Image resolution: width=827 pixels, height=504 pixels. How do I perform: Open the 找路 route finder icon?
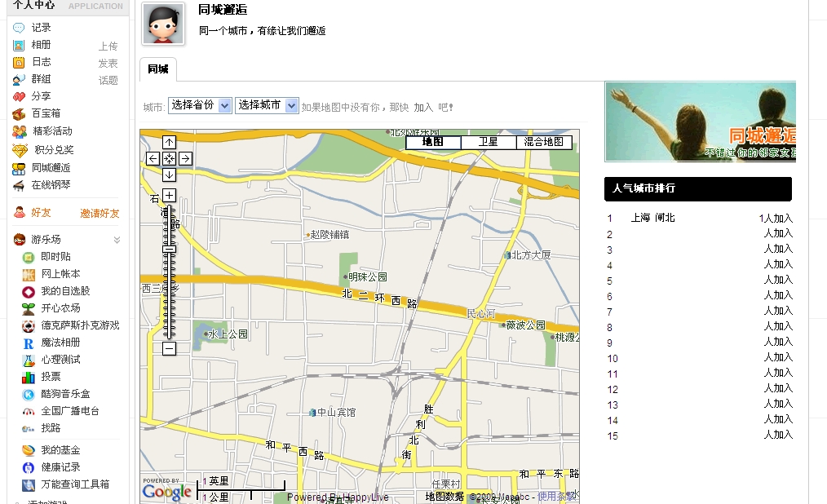click(28, 429)
